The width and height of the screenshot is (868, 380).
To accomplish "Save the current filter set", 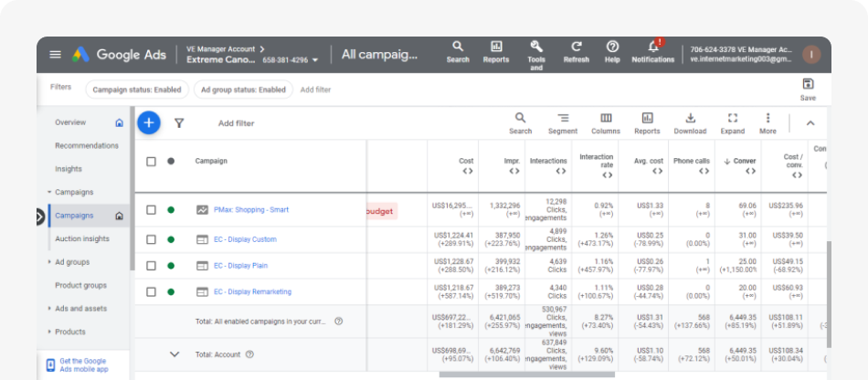I will point(809,90).
